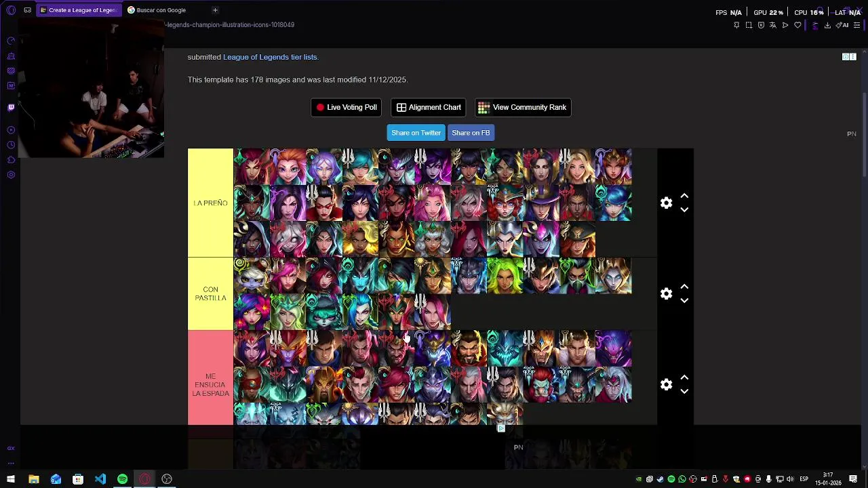
Task: Open browser Settings from sidebar hexagon gear
Action: [11, 175]
